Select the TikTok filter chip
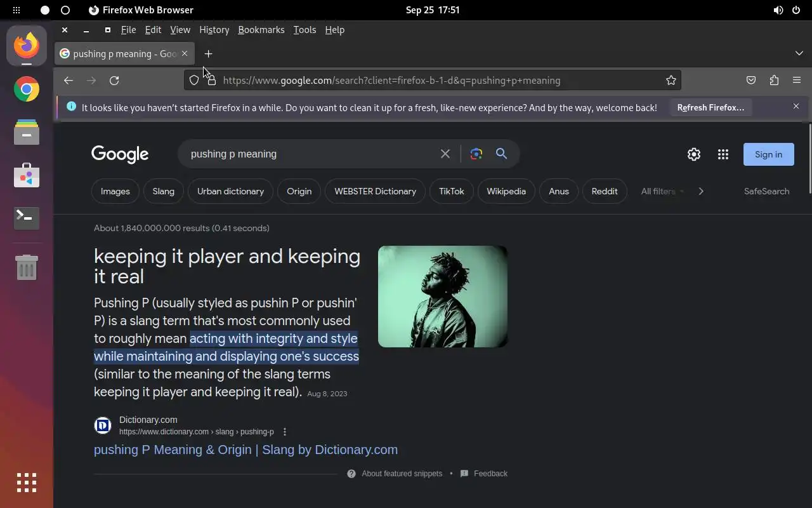This screenshot has width=812, height=508. tap(452, 191)
